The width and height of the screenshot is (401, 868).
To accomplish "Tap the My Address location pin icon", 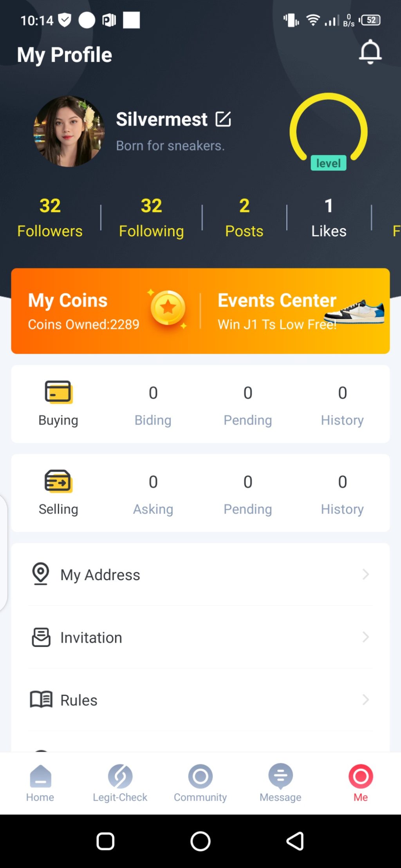I will [41, 574].
